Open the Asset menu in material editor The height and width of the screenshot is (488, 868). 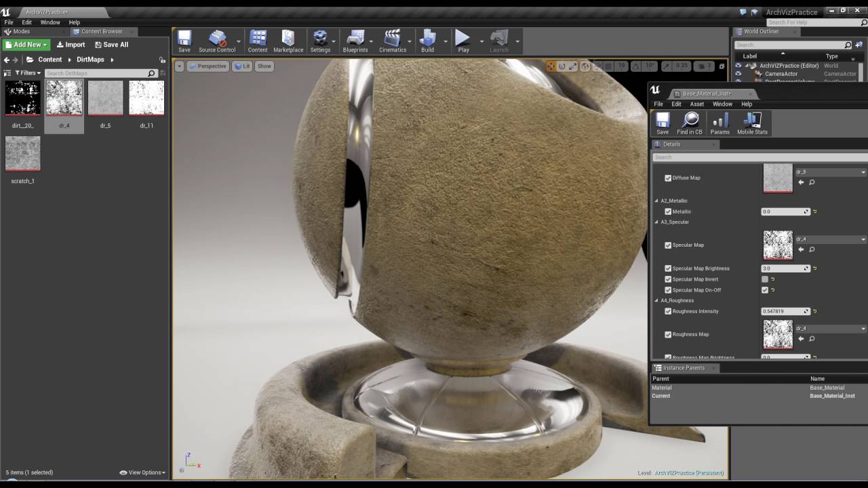point(697,104)
